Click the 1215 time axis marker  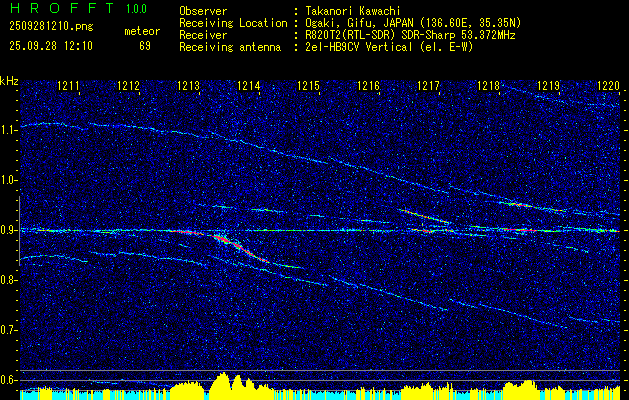coord(308,85)
